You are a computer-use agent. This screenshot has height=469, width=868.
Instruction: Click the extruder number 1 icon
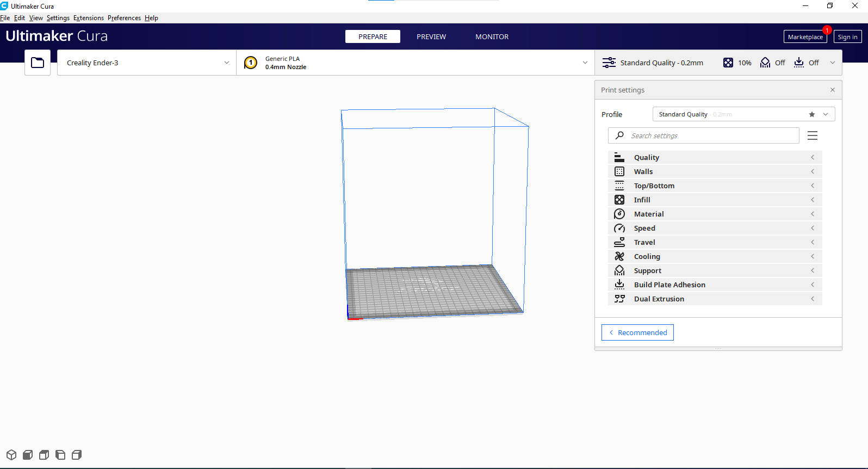[251, 63]
